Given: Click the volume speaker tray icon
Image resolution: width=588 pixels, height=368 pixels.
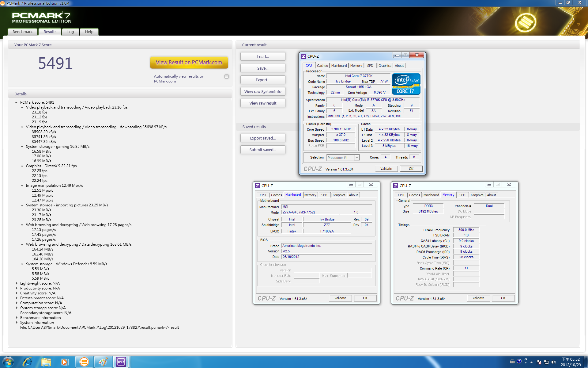Looking at the screenshot, I should (x=553, y=362).
